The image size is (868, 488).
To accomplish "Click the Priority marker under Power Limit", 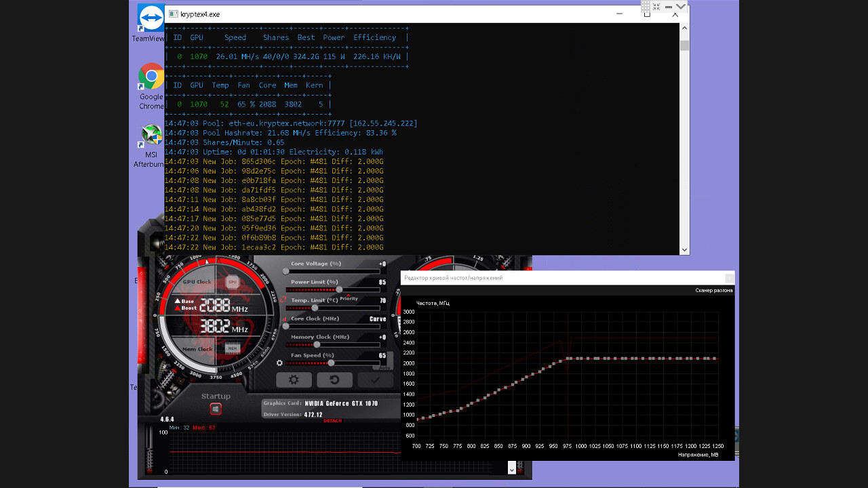I will pos(349,298).
